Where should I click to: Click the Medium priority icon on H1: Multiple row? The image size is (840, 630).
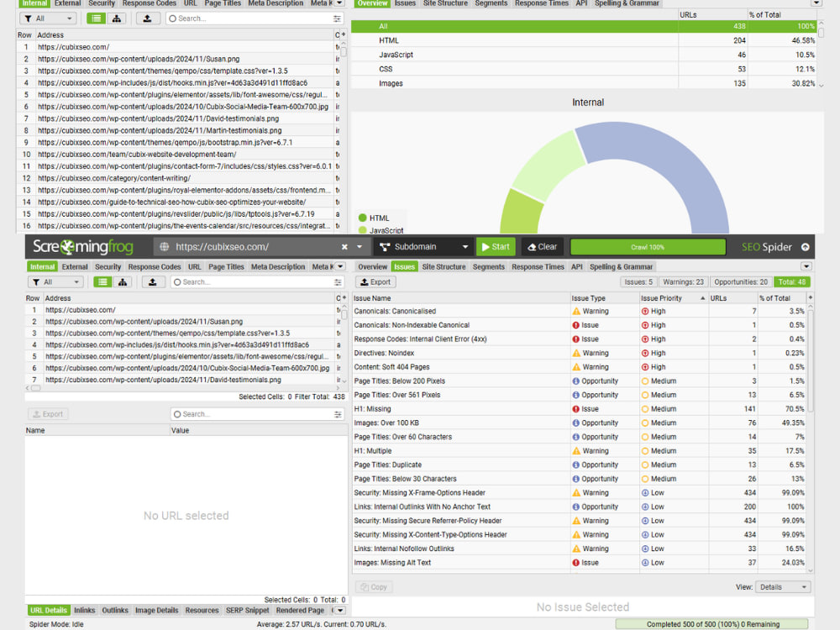645,451
